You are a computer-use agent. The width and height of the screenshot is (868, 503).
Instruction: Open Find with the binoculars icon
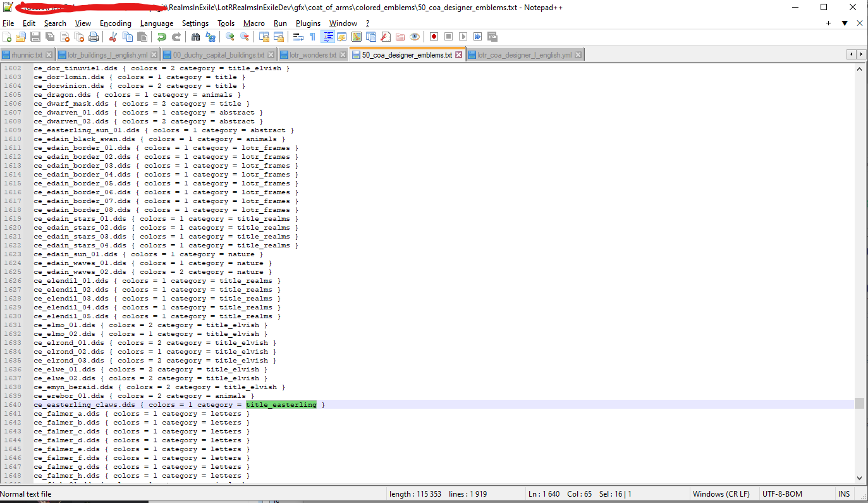tap(195, 37)
